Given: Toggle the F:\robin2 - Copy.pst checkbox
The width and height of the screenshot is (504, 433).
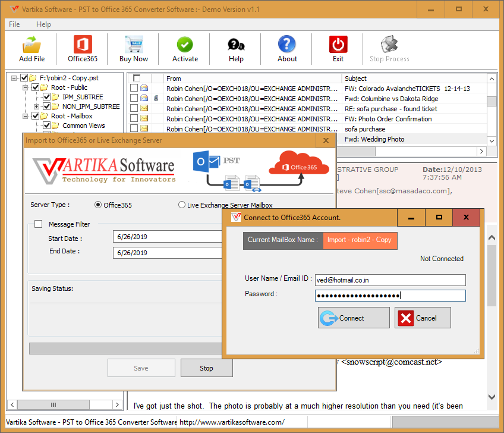Looking at the screenshot, I should (24, 78).
